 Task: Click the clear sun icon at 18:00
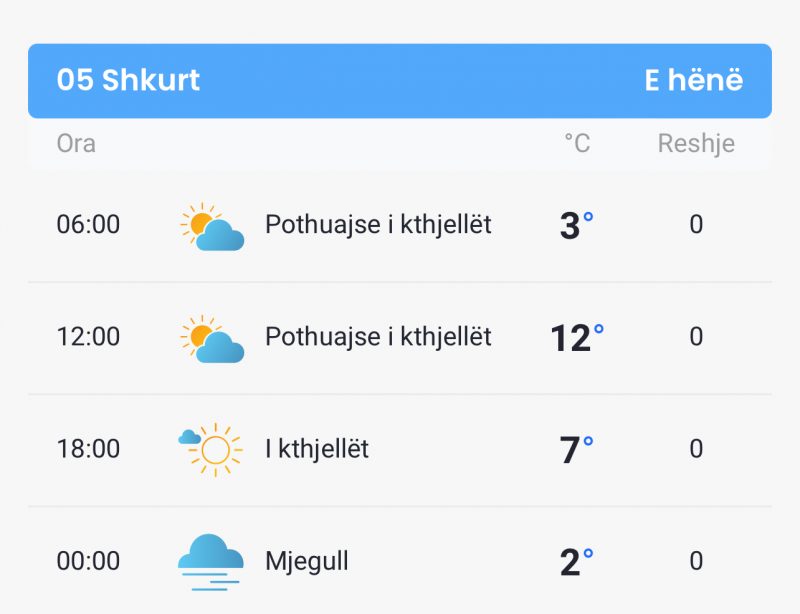(x=210, y=450)
